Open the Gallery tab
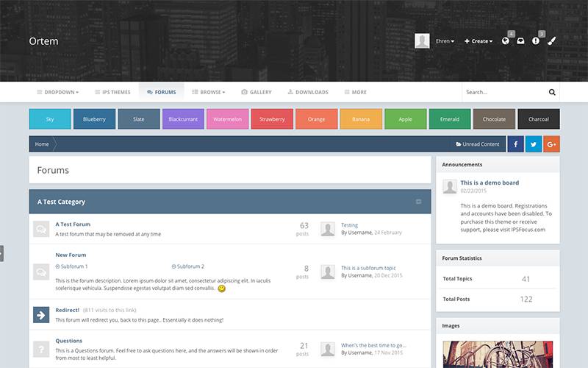Viewport: 588px width, 368px height. point(257,92)
